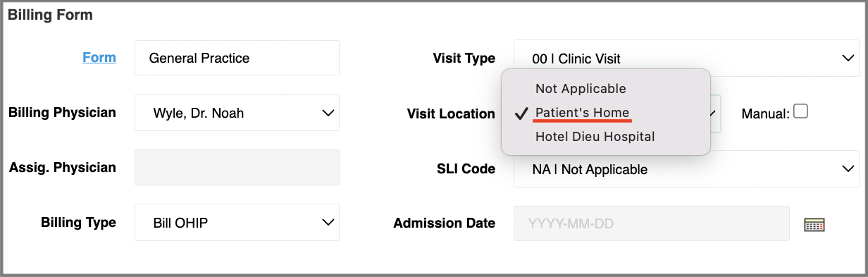Click the Manual: label text
868x277 pixels.
point(765,113)
